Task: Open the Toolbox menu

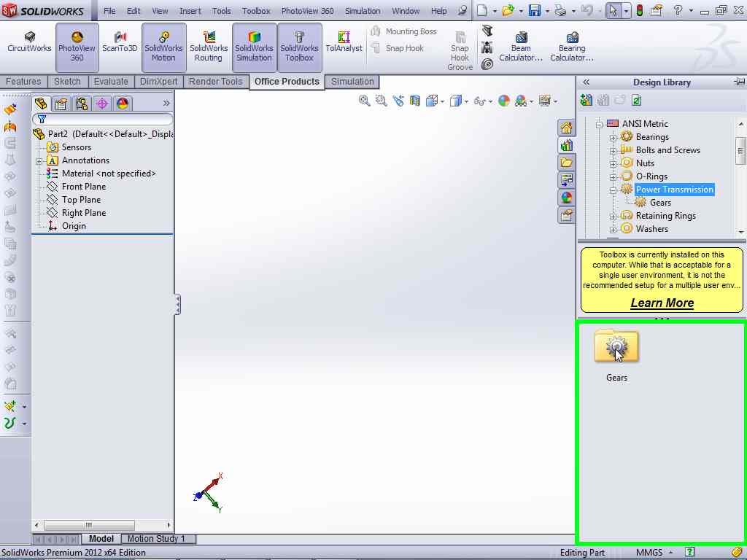Action: [256, 11]
